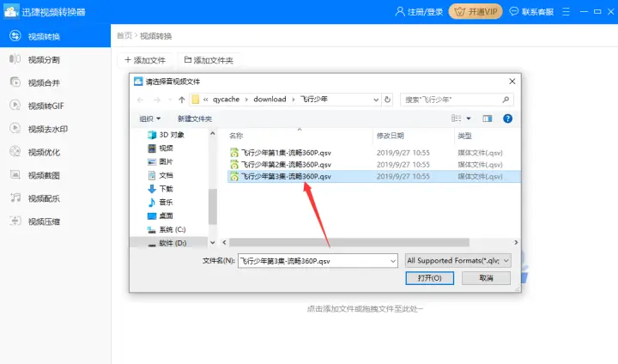Open 视频截图 in the sidebar
Viewport: 618px width, 364px height.
click(55, 175)
